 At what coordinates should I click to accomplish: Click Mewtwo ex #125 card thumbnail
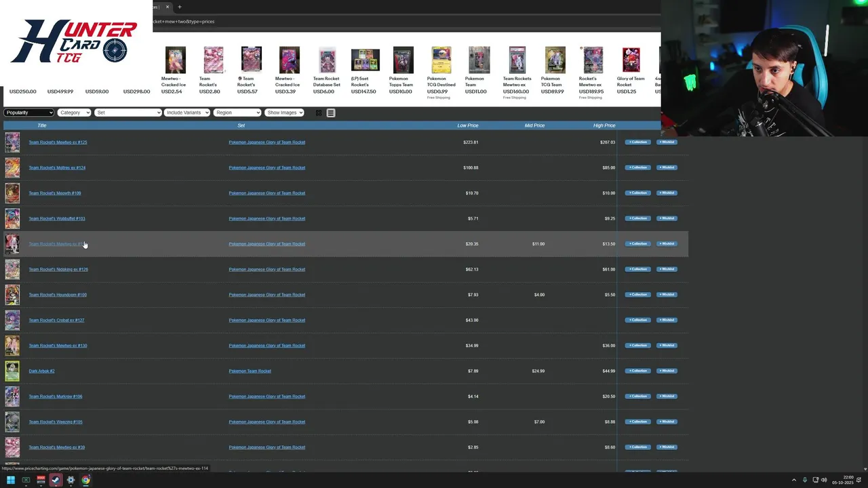coord(12,142)
